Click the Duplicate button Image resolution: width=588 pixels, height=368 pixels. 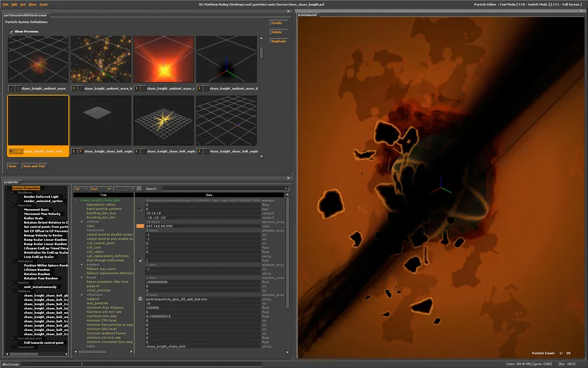coord(278,41)
